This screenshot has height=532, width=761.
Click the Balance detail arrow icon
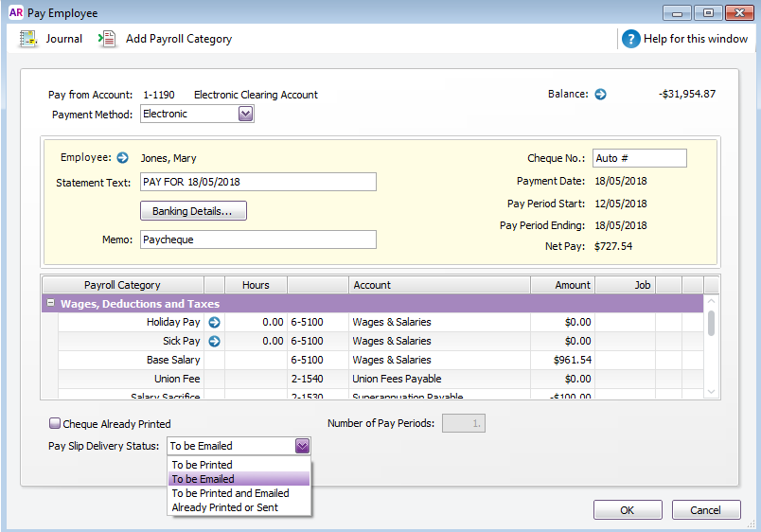click(x=600, y=94)
